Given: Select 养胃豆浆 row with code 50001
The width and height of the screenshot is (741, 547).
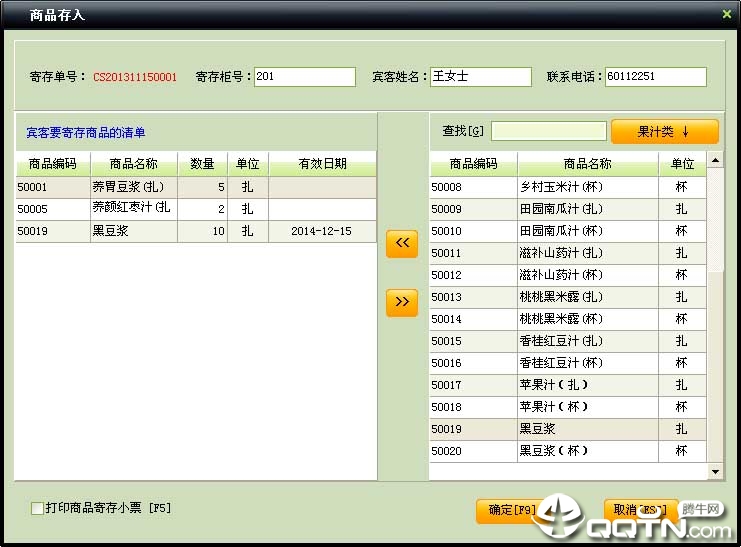Looking at the screenshot, I should tap(133, 187).
